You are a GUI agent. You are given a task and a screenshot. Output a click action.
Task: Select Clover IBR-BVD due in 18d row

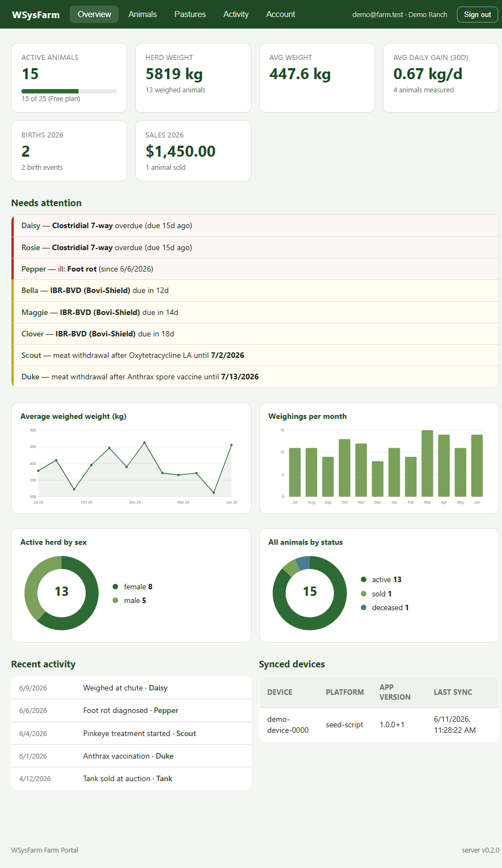[x=255, y=334]
